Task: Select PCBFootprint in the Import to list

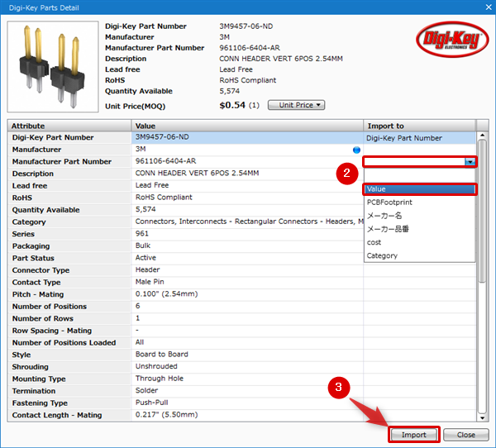Action: pos(419,203)
